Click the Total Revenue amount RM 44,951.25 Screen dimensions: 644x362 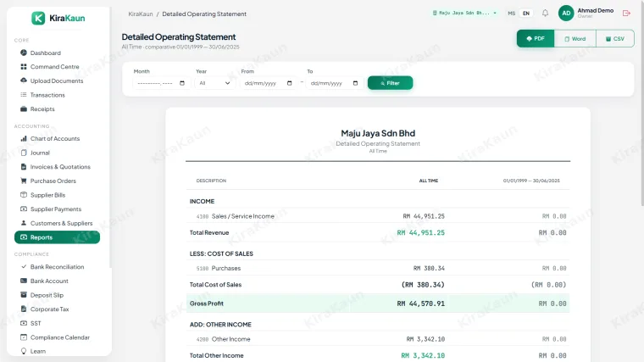(x=420, y=232)
